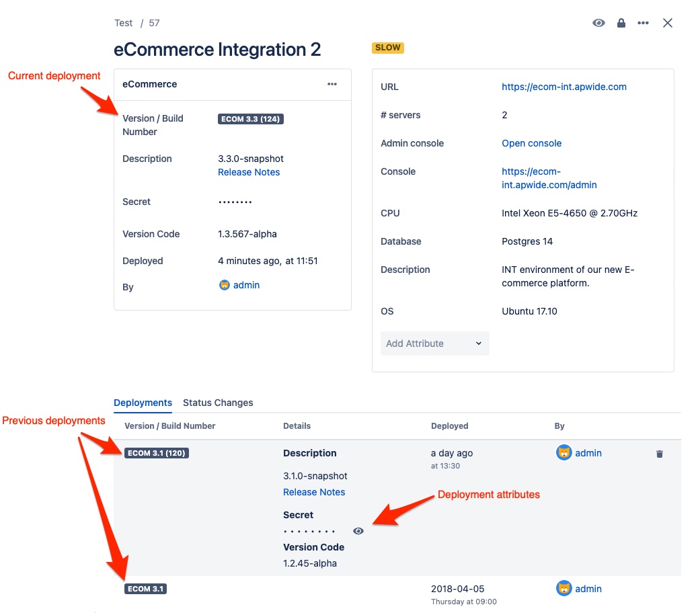Image resolution: width=700 pixels, height=613 pixels.
Task: Click the SLOW status badge
Action: click(x=388, y=48)
